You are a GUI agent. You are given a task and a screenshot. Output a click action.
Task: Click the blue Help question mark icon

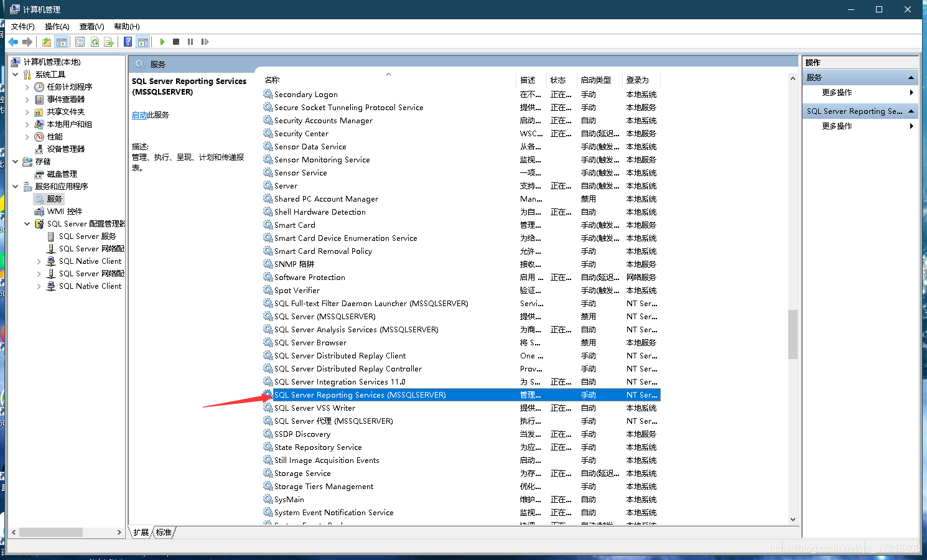128,42
